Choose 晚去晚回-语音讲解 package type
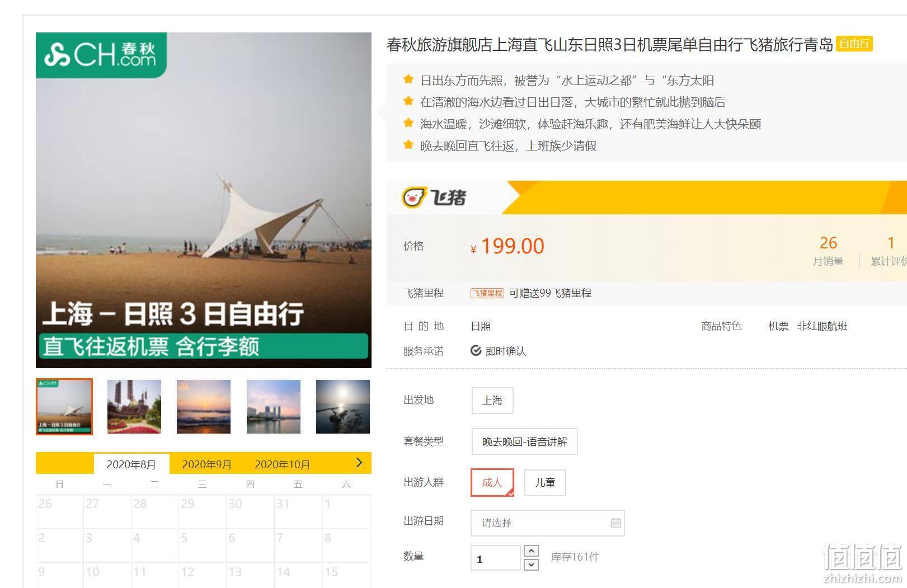 (524, 441)
